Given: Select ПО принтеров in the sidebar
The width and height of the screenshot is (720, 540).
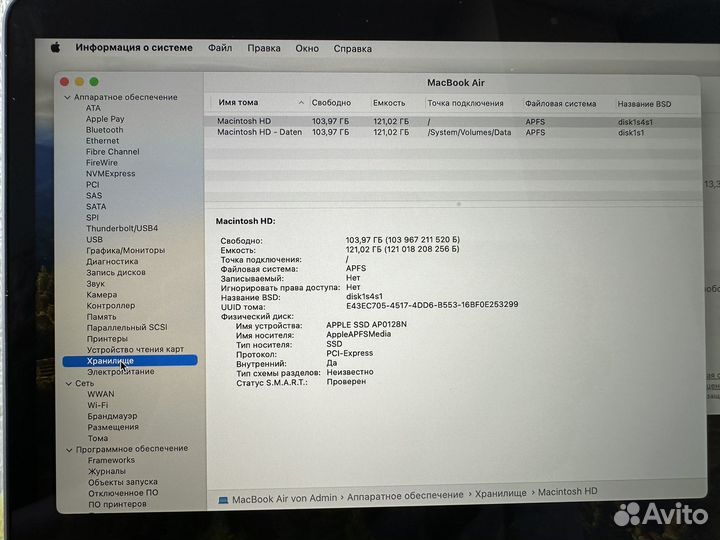Looking at the screenshot, I should pos(117,504).
